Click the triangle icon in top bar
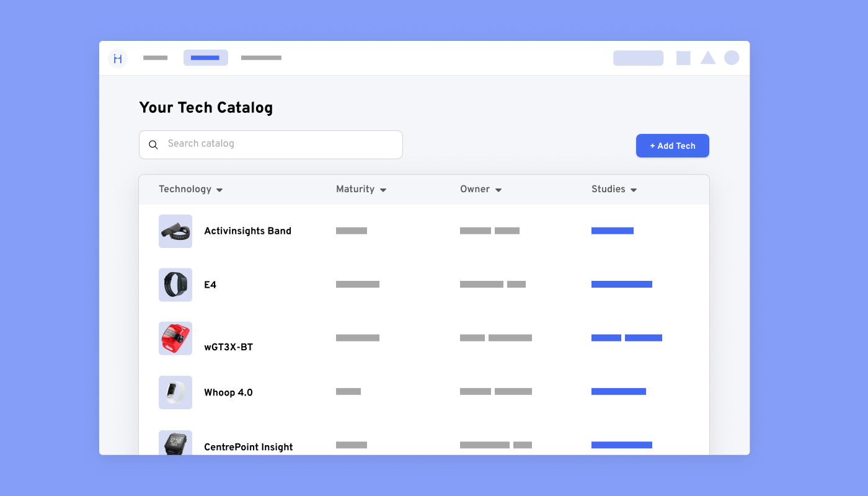The image size is (868, 496). [x=708, y=58]
